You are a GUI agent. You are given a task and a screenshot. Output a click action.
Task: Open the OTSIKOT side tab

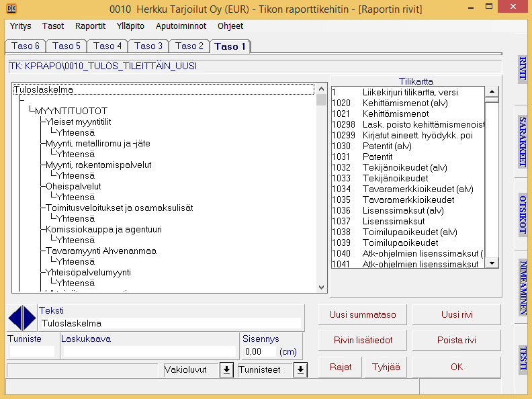click(523, 215)
